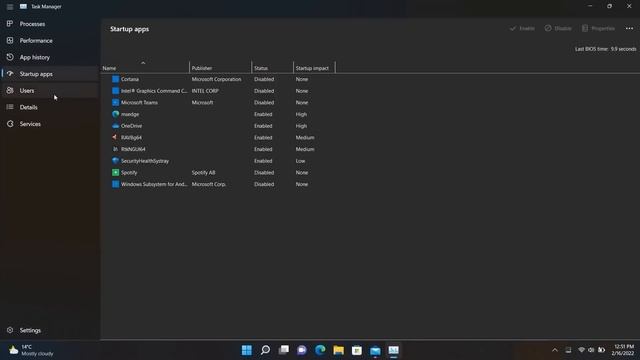Click the Services gear icon
This screenshot has height=360, width=640.
(10, 124)
